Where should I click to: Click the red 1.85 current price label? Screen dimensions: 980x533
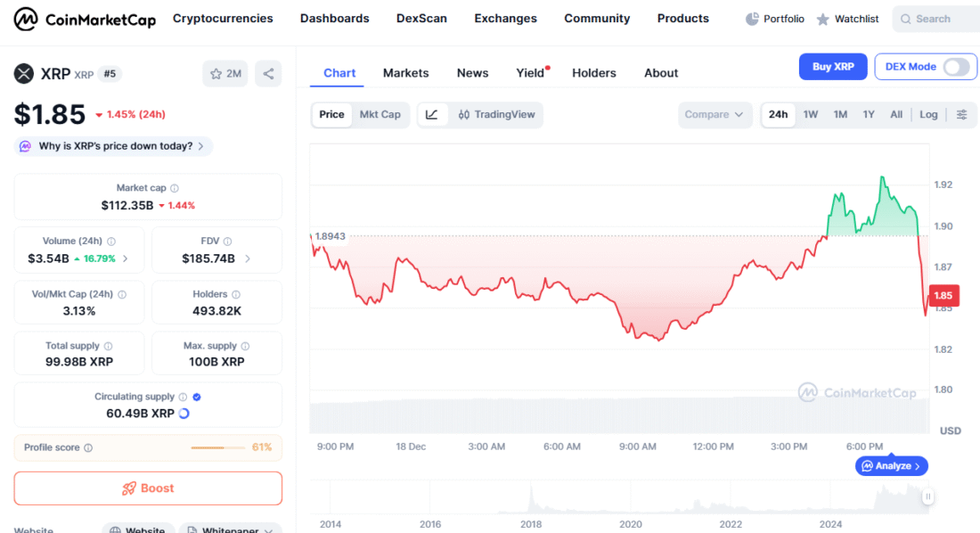[943, 296]
